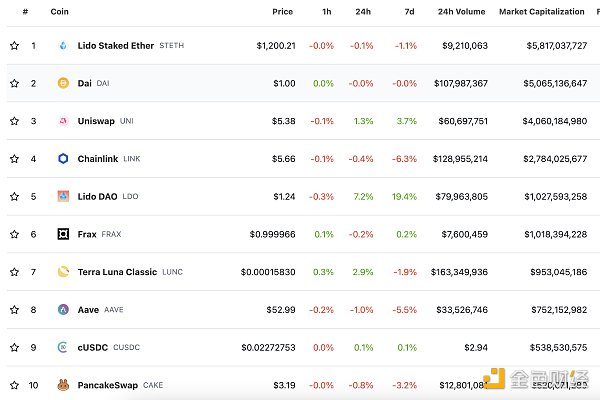This screenshot has width=600, height=400.
Task: Sort table by Market Capitalization header
Action: coord(541,11)
